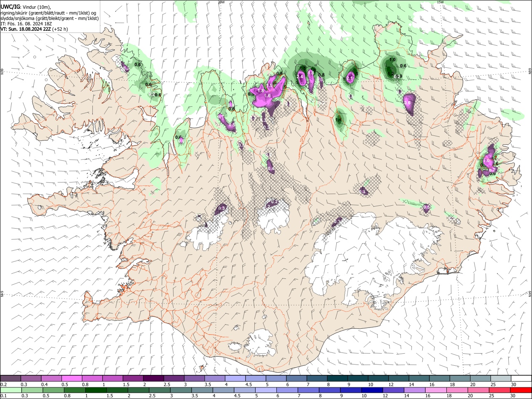Pick lower legend swatch between 0.3 and 0.5
This screenshot has width=532, height=399.
(x=32, y=390)
